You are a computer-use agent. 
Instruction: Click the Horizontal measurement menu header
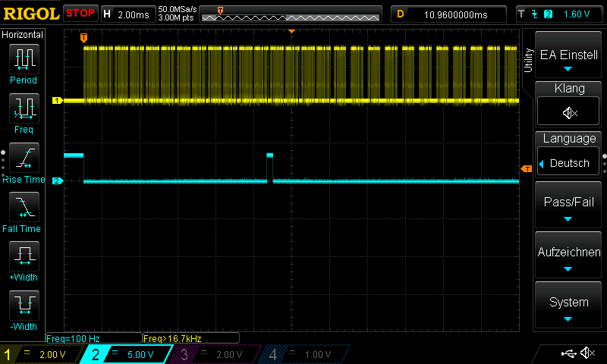23,34
